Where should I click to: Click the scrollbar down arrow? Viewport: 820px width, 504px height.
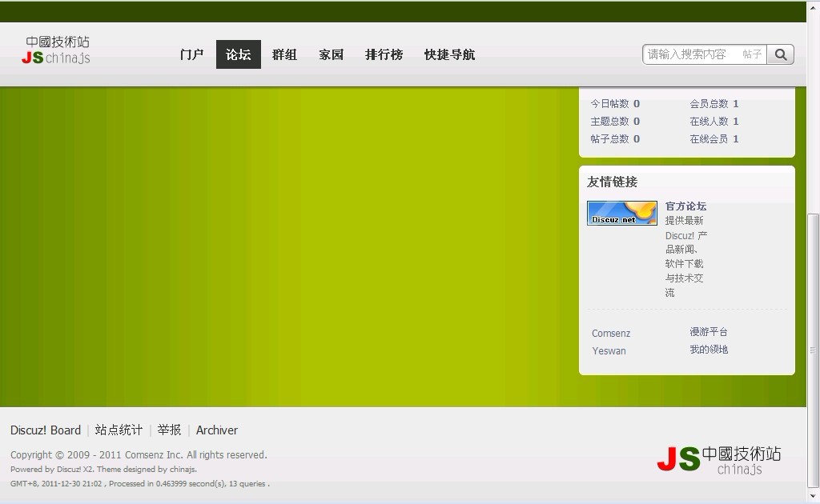point(814,495)
